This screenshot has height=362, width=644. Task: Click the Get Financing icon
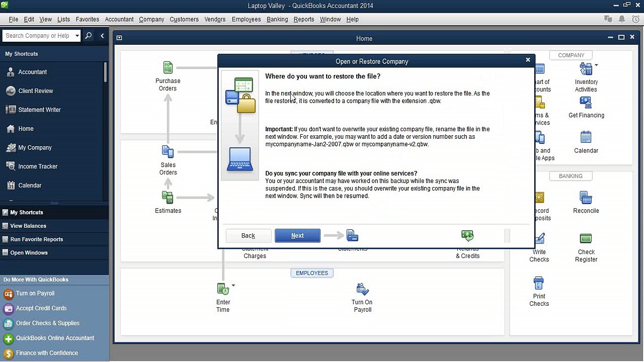coord(586,103)
